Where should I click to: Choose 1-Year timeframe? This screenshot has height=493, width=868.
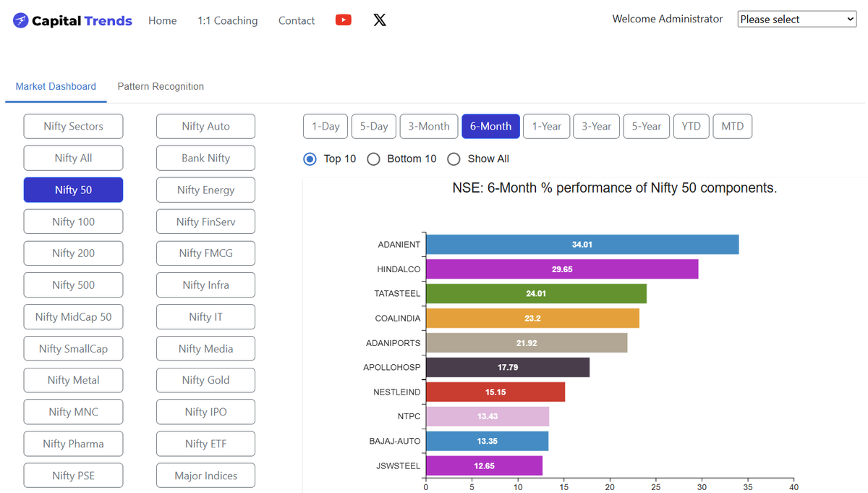click(x=547, y=126)
